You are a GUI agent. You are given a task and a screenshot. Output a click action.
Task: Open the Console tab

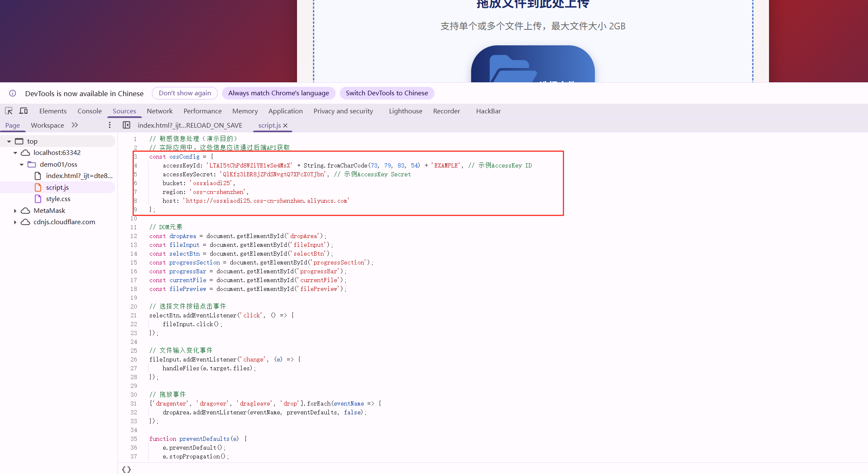pyautogui.click(x=89, y=111)
